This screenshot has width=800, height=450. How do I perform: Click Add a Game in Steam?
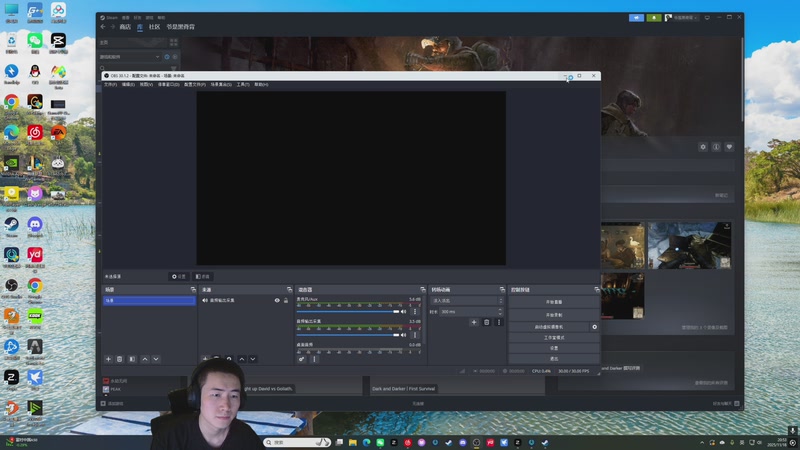pyautogui.click(x=112, y=404)
